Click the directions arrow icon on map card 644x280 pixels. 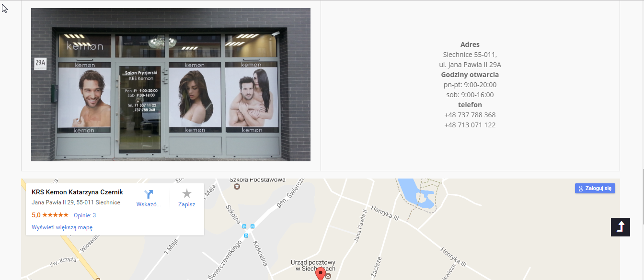tap(149, 193)
